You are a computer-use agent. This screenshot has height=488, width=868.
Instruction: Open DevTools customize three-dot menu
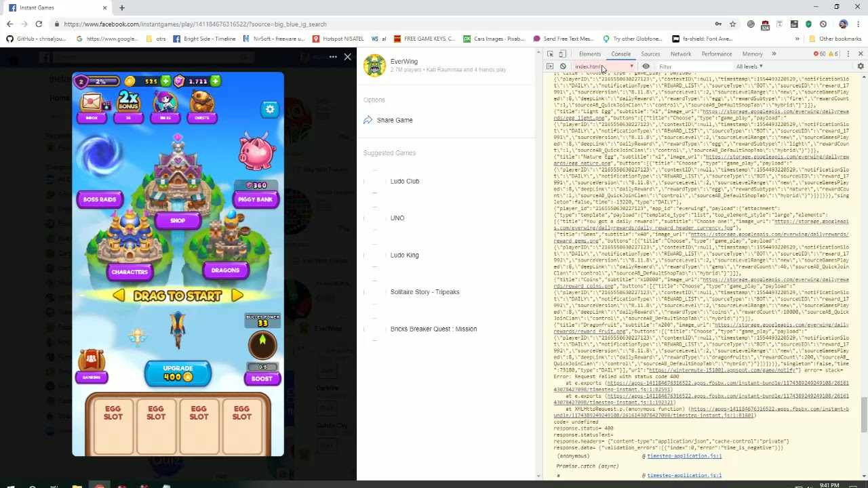tap(848, 54)
